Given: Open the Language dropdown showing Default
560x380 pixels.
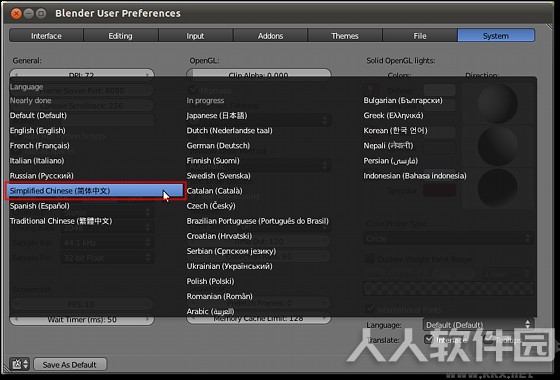Looking at the screenshot, I should tap(478, 325).
